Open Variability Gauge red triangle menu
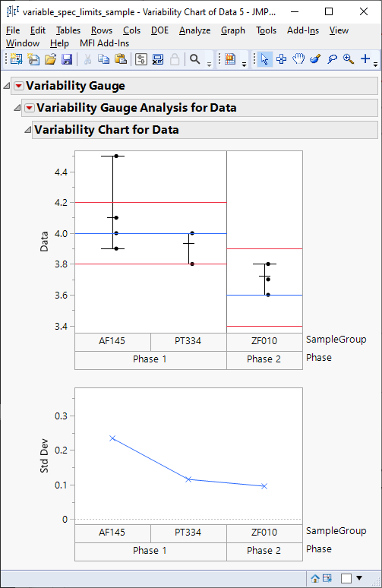This screenshot has height=588, width=382. [x=18, y=86]
